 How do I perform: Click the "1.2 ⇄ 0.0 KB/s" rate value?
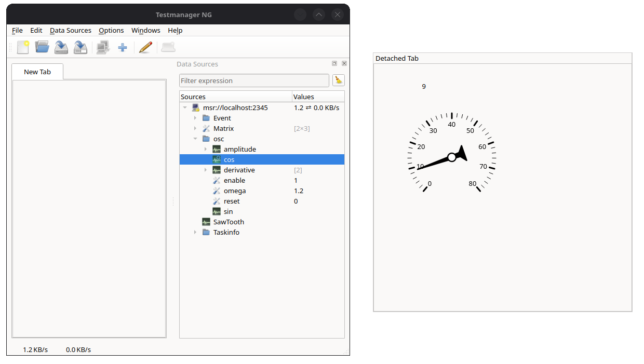tap(316, 107)
